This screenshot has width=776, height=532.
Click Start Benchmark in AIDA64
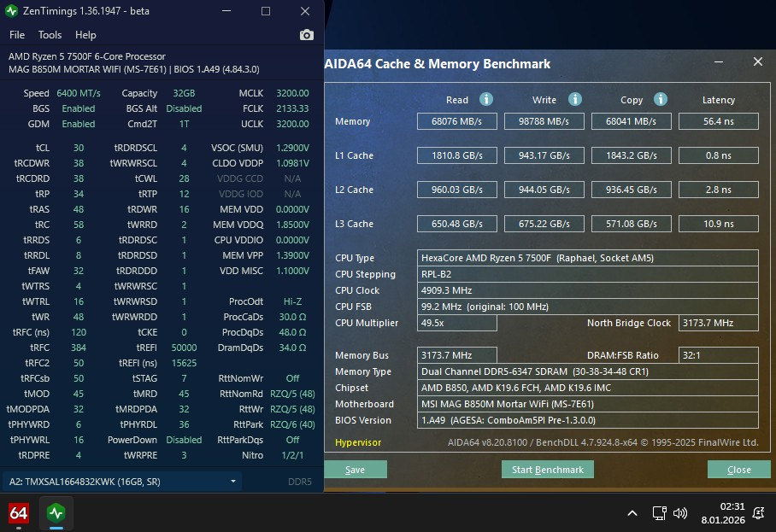click(x=547, y=470)
